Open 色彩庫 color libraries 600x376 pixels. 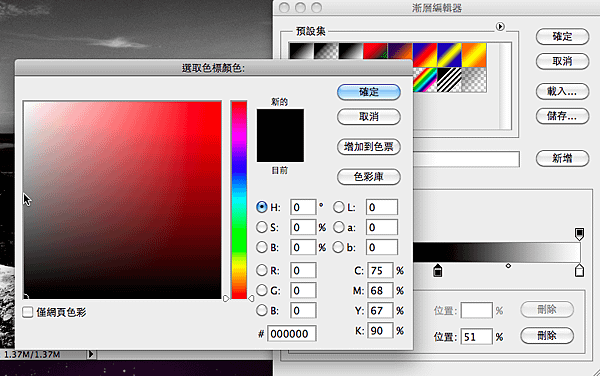[369, 177]
